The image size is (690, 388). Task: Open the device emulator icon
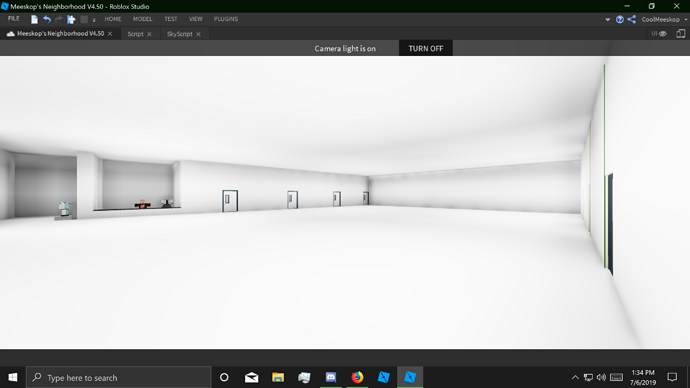681,34
